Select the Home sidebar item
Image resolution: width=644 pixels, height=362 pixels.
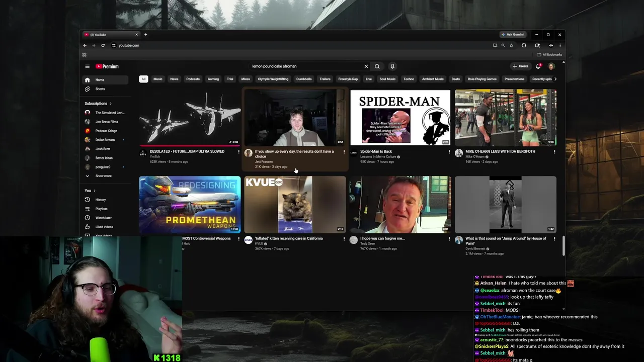(105, 80)
